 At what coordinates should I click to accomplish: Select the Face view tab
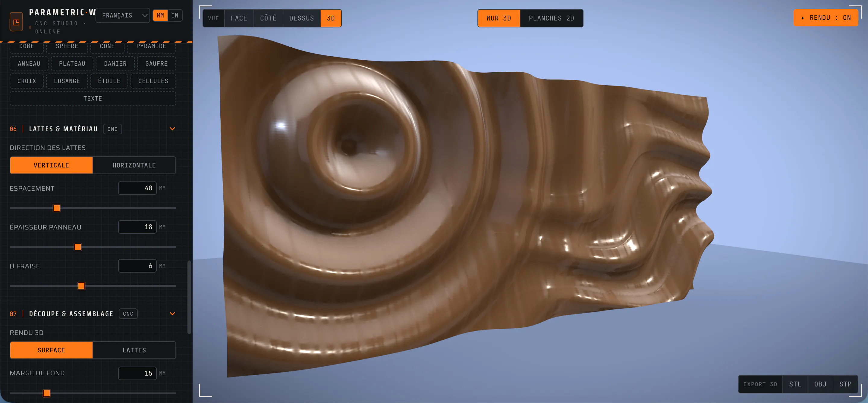pos(239,18)
